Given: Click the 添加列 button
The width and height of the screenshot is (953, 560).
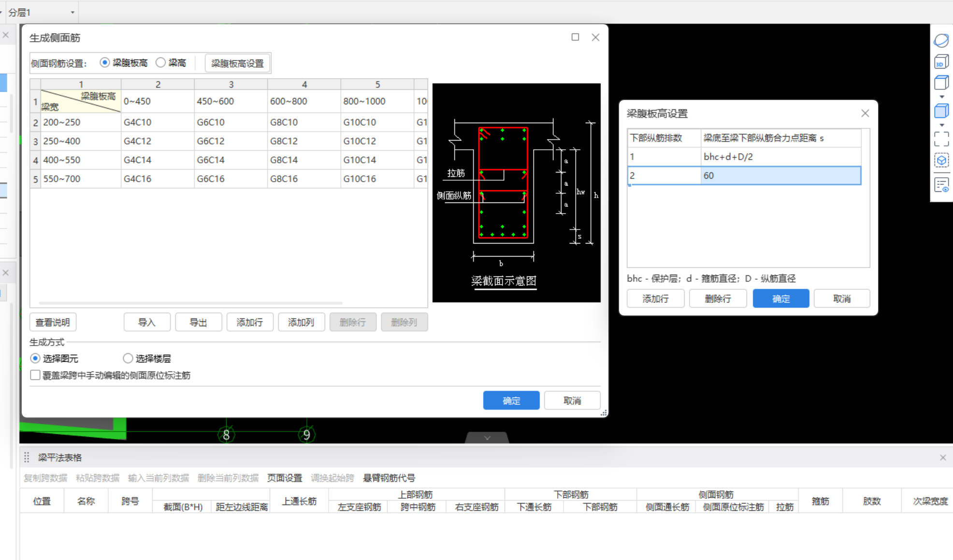Looking at the screenshot, I should tap(301, 322).
